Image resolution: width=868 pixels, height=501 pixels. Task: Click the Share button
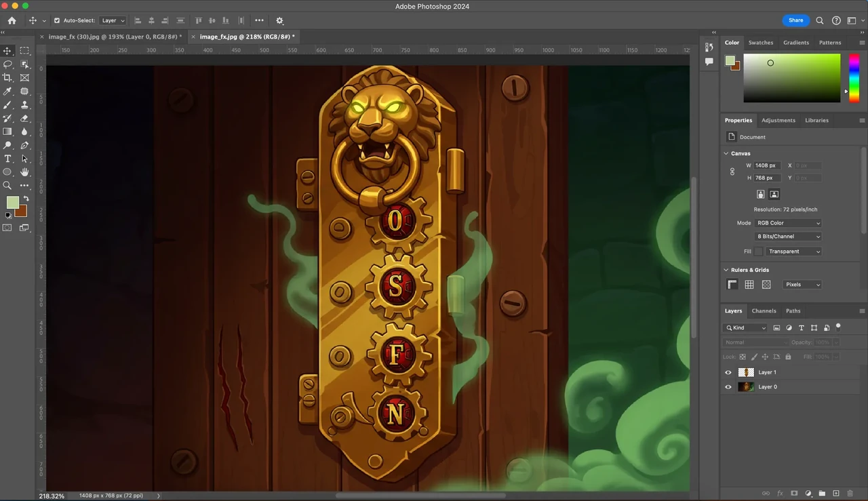point(796,20)
